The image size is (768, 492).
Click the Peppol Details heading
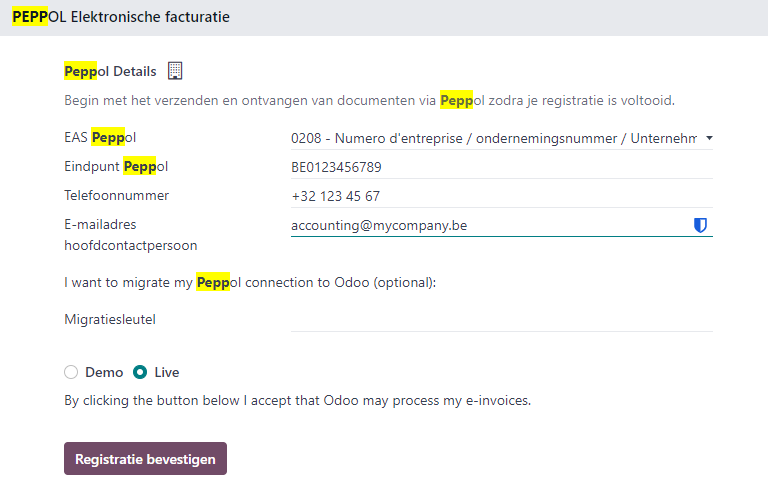pos(110,71)
